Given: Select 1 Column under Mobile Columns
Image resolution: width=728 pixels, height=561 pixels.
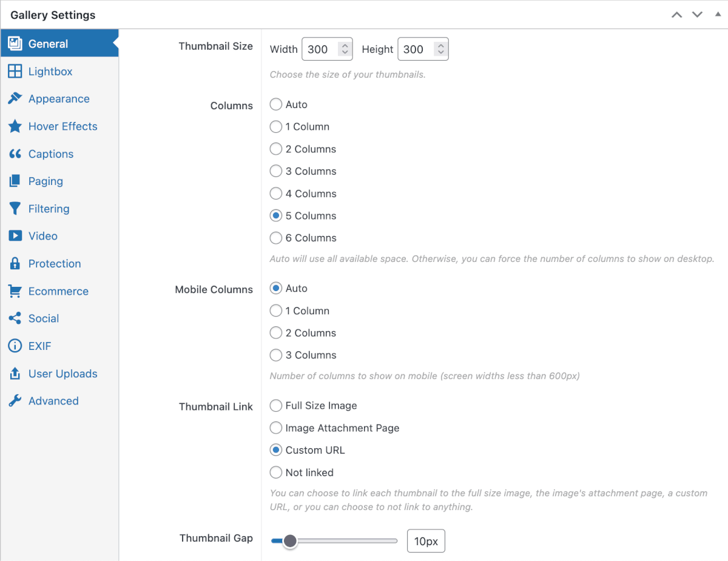Looking at the screenshot, I should coord(276,311).
